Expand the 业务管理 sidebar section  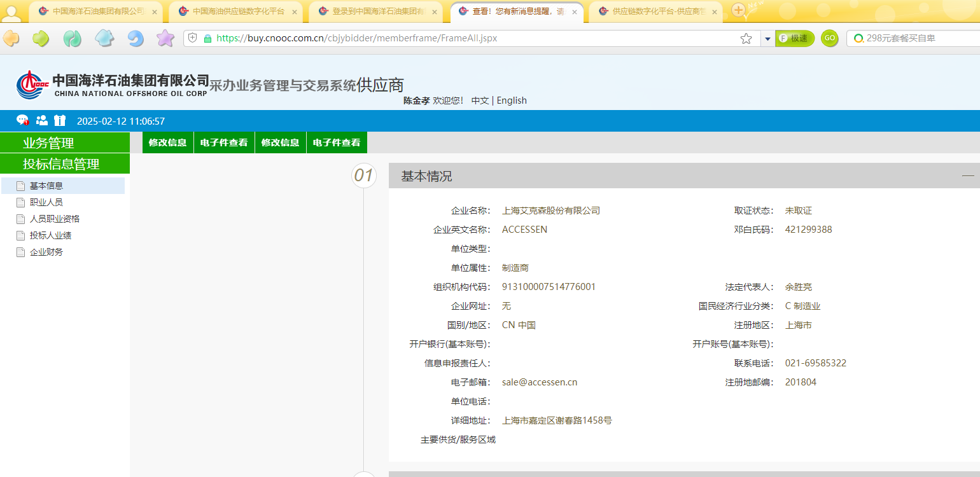(x=64, y=143)
